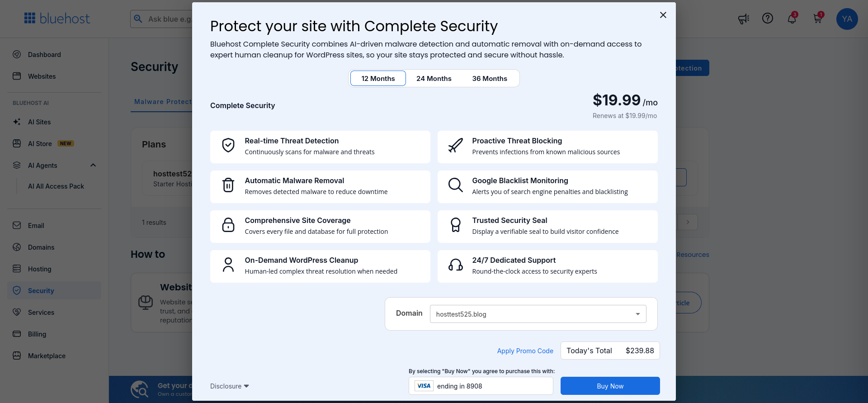The height and width of the screenshot is (403, 868).
Task: Click the 24/7 Dedicated Support headset icon
Action: (455, 265)
